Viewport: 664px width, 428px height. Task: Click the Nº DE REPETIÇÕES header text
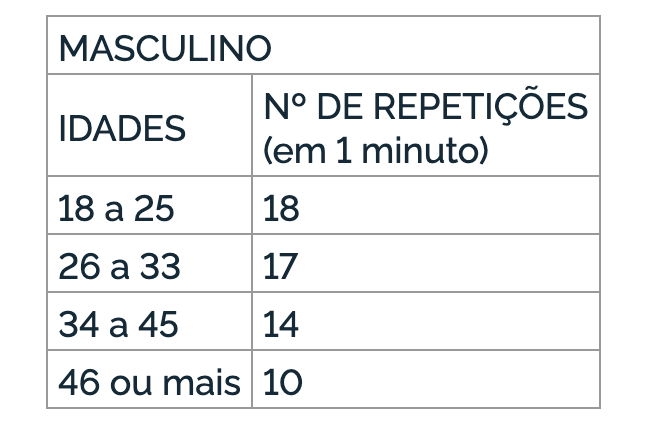pos(425,107)
